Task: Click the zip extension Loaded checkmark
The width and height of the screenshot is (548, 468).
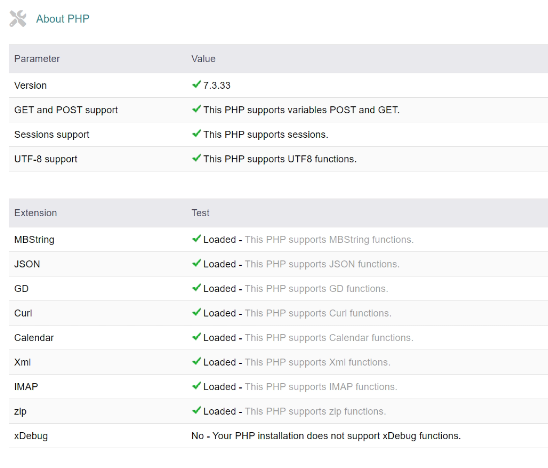Action: click(x=196, y=410)
